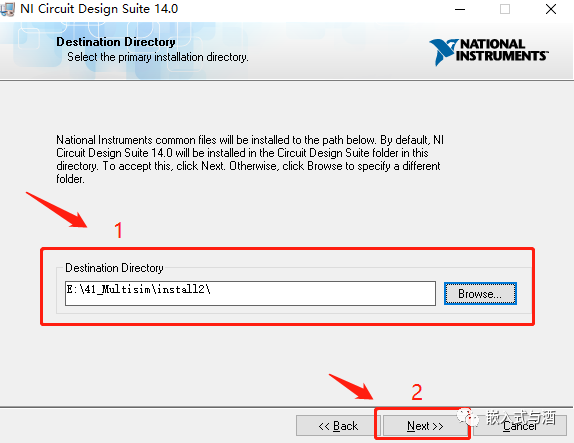Screen dimensions: 574x443
Task: Click the Browse... button
Action: [480, 293]
